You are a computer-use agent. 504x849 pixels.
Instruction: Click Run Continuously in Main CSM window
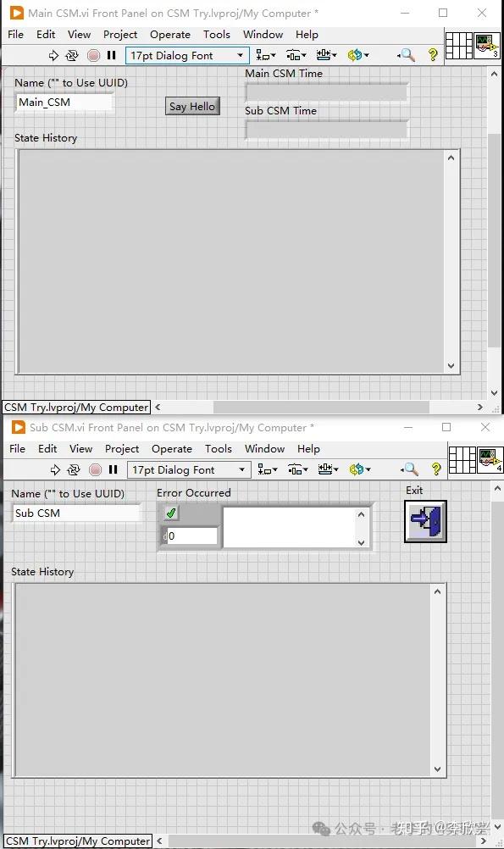(x=72, y=55)
